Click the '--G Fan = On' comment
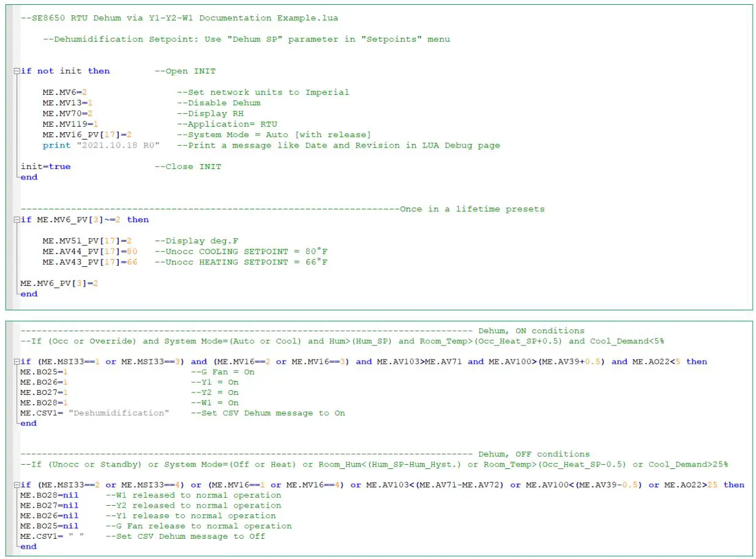Screen dimensions: 756x559 (x=223, y=372)
